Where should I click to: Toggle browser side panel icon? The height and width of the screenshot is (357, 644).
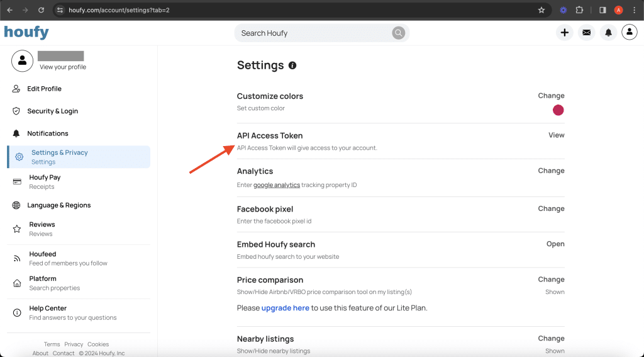click(602, 10)
